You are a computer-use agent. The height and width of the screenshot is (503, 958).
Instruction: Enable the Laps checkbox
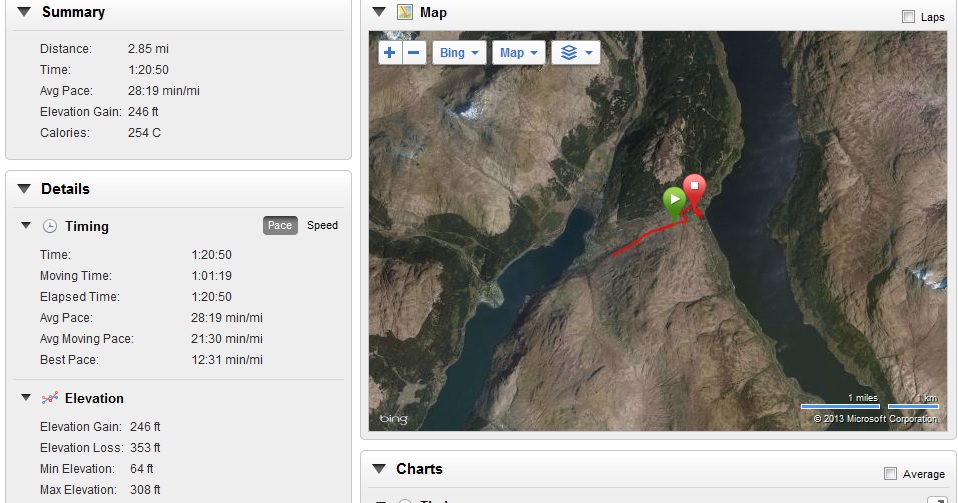coord(908,17)
